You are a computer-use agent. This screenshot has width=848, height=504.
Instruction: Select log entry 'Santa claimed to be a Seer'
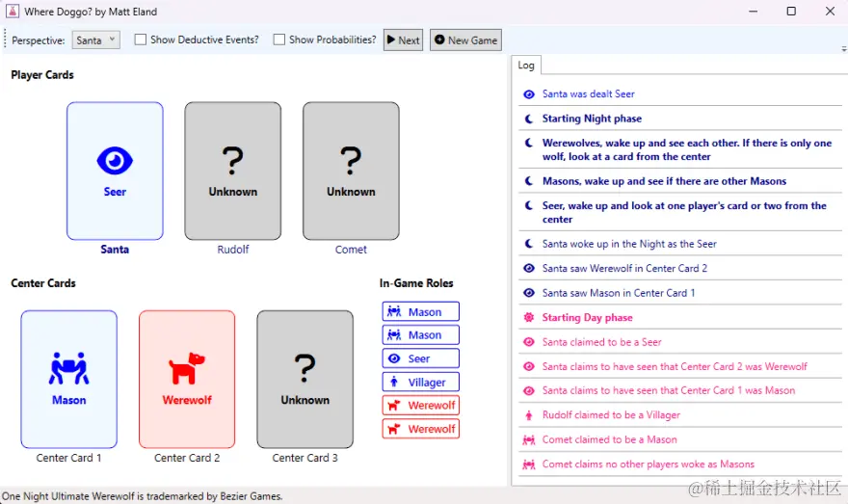[680, 342]
